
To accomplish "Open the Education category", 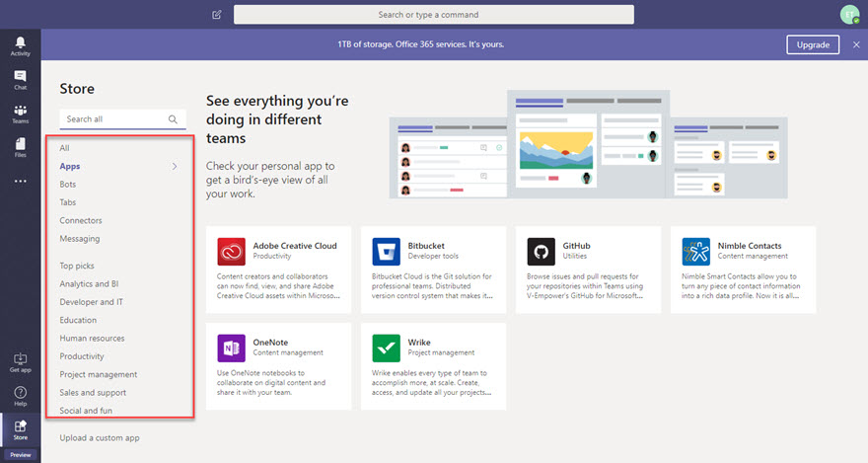I will (x=78, y=320).
